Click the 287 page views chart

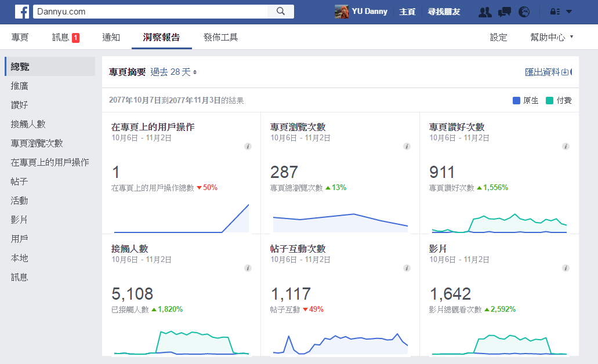coord(340,222)
